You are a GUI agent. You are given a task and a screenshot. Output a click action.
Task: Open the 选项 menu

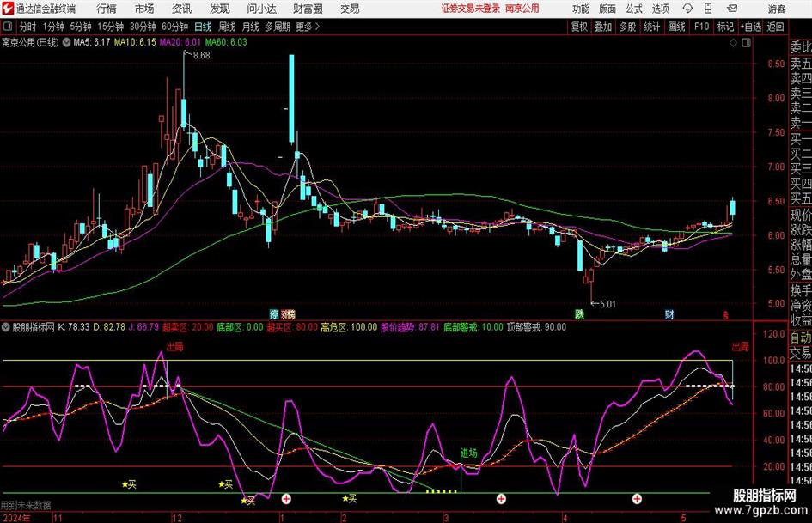(661, 9)
